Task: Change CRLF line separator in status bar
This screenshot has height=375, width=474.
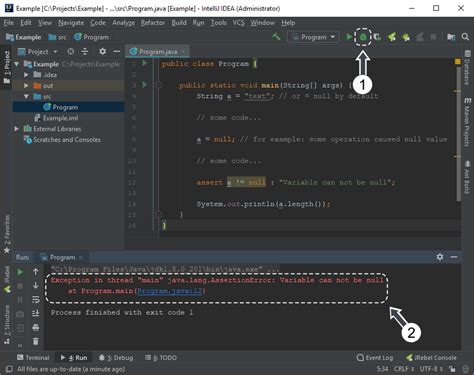Action: pos(404,369)
